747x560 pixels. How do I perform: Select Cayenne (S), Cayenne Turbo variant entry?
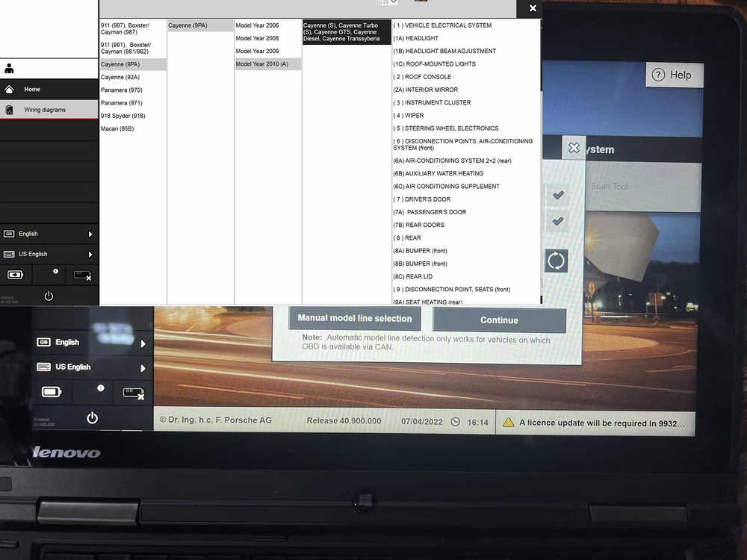click(x=347, y=32)
